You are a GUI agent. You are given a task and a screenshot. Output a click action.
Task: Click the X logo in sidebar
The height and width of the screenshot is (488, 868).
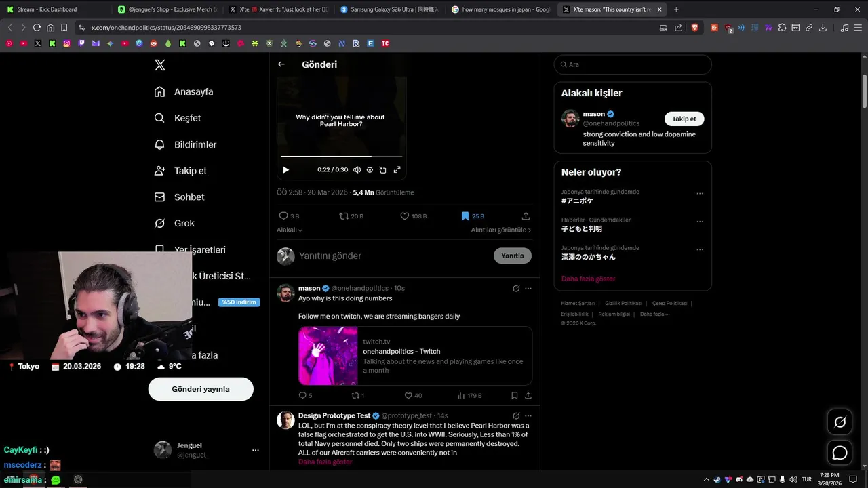[160, 65]
